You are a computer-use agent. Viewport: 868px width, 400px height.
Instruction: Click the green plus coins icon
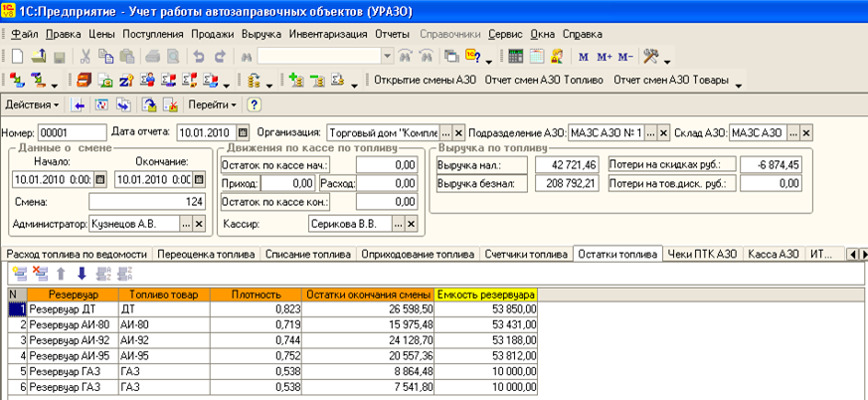295,81
